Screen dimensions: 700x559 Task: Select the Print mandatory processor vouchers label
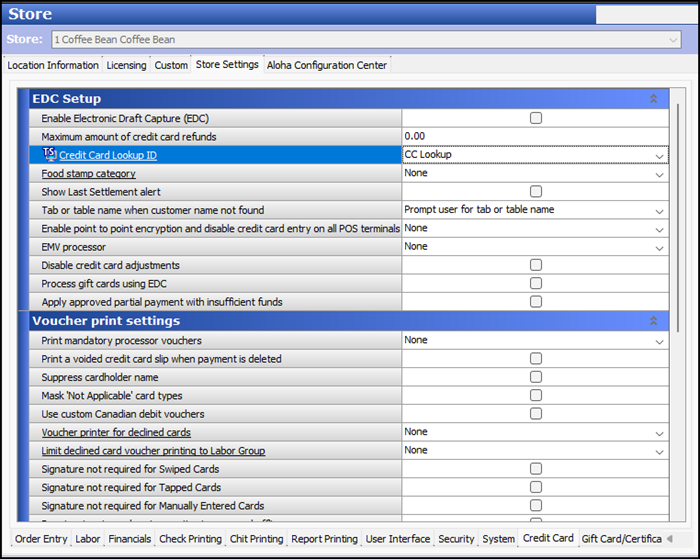point(121,340)
